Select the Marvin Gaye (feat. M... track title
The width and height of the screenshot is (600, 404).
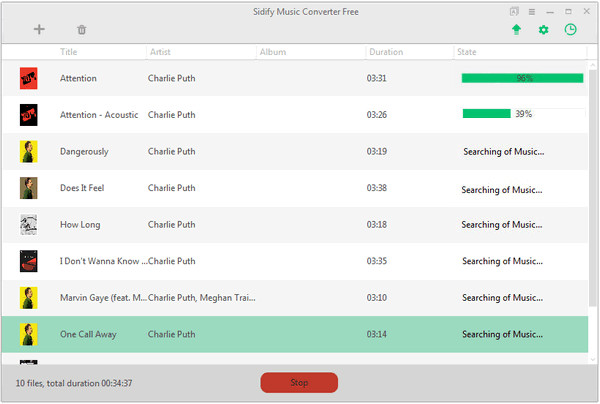click(x=103, y=298)
